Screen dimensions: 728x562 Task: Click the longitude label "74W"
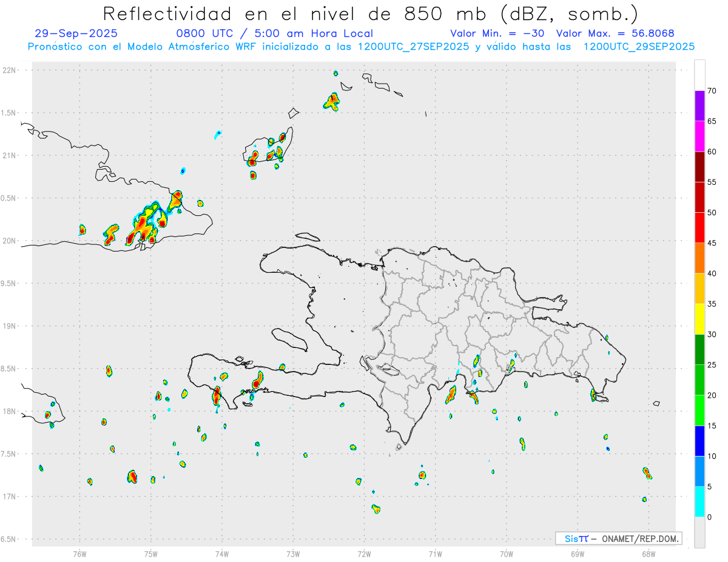[222, 554]
